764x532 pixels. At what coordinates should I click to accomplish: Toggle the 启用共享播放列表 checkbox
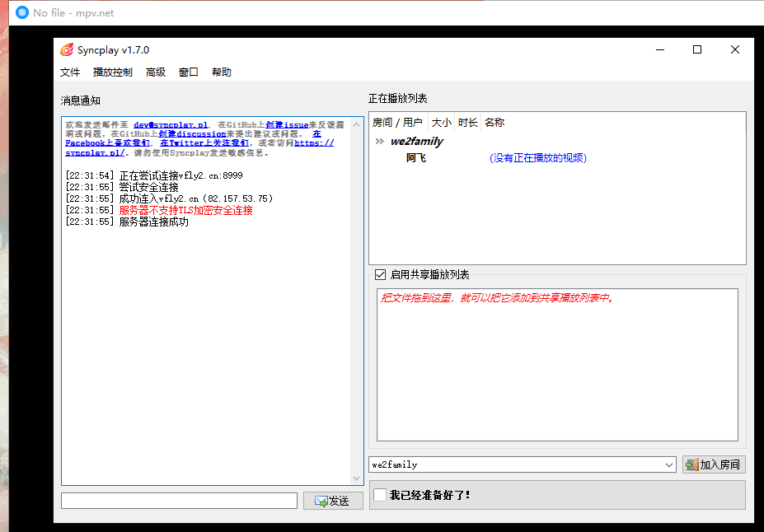pyautogui.click(x=380, y=274)
